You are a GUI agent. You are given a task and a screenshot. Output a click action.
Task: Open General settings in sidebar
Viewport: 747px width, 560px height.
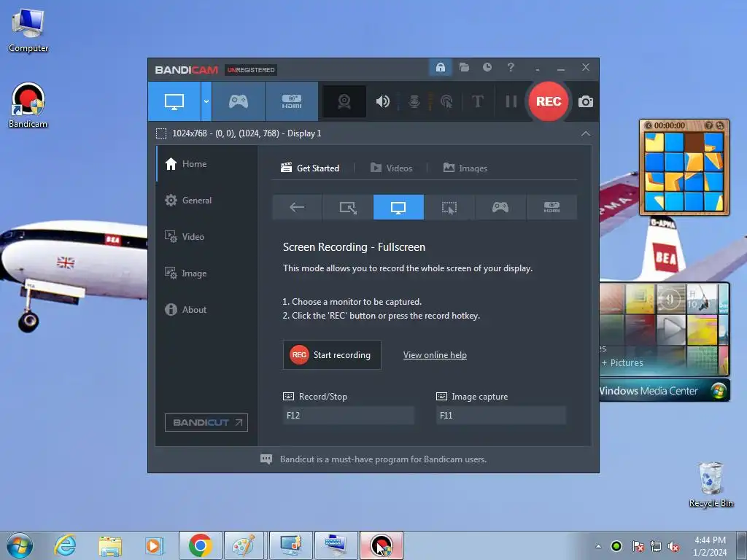click(206, 200)
